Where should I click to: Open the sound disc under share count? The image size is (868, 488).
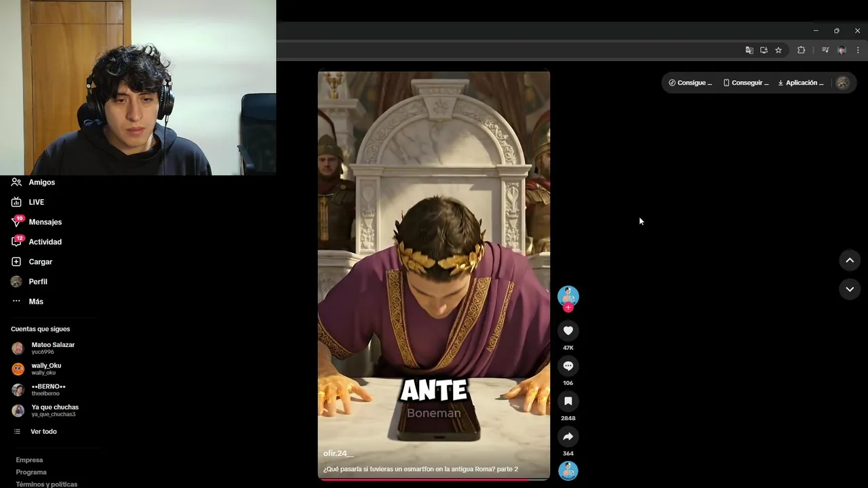tap(568, 470)
